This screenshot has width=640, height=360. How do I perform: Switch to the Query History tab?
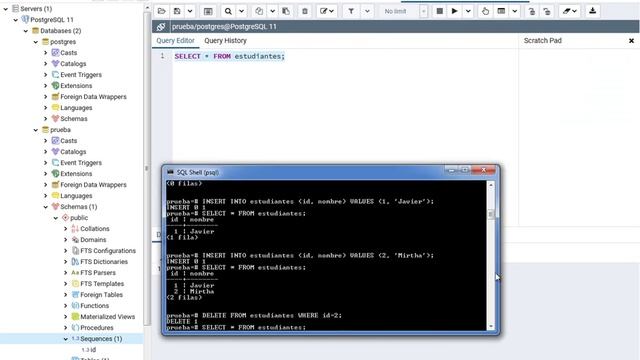point(225,41)
